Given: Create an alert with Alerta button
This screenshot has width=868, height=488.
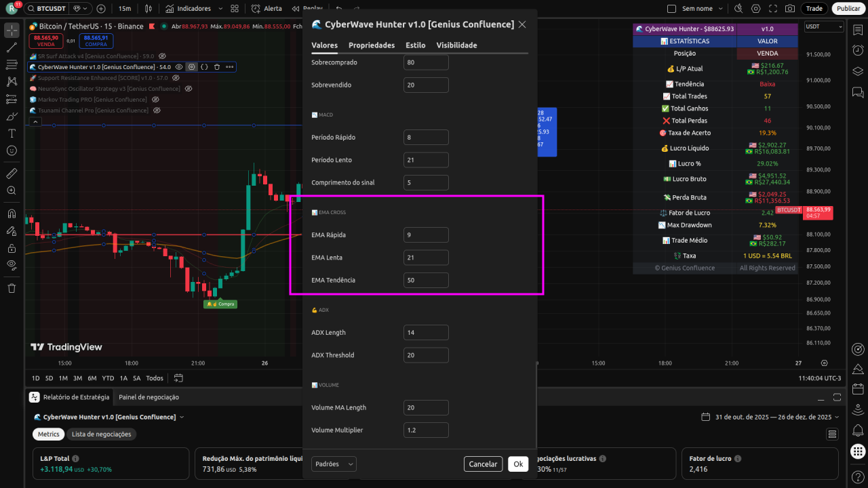Looking at the screenshot, I should click(267, 9).
